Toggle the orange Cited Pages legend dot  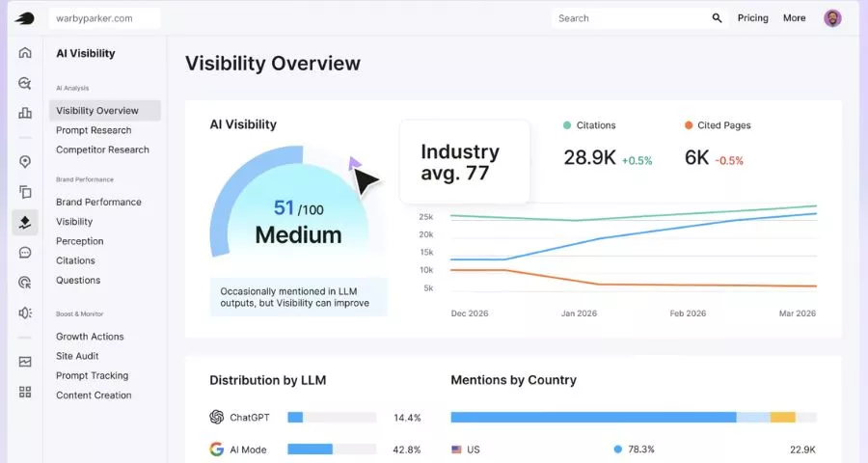[x=688, y=125]
